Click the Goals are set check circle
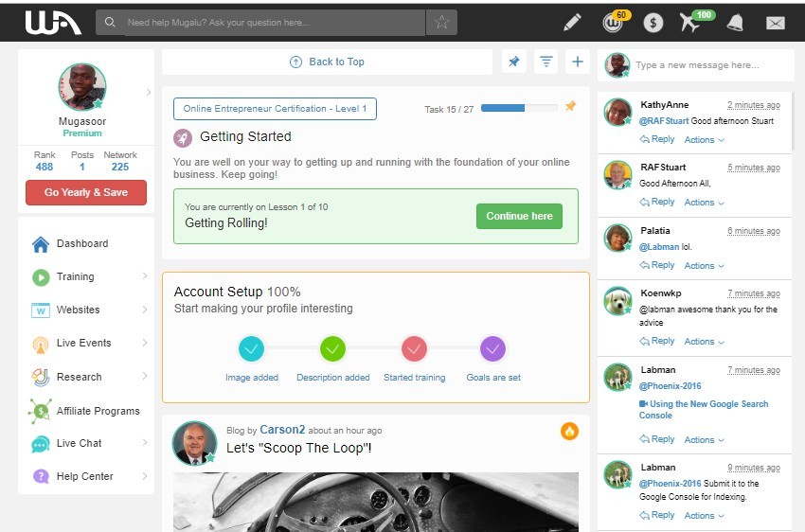 pyautogui.click(x=492, y=349)
